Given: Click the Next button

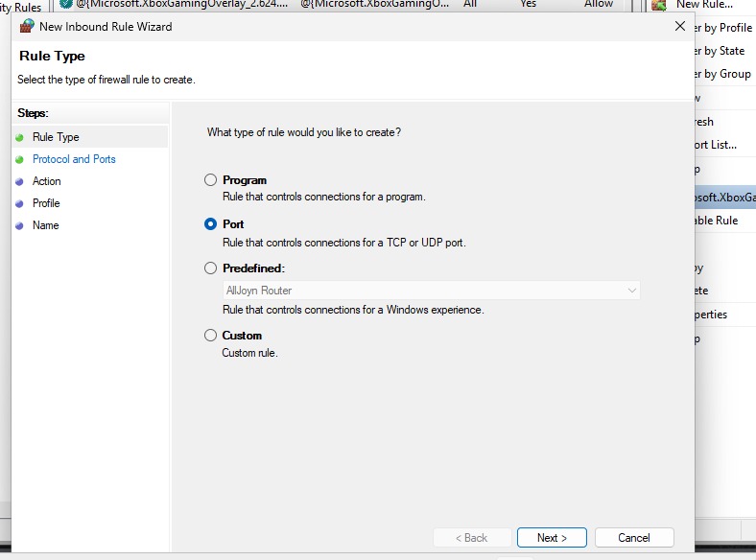Looking at the screenshot, I should (552, 537).
